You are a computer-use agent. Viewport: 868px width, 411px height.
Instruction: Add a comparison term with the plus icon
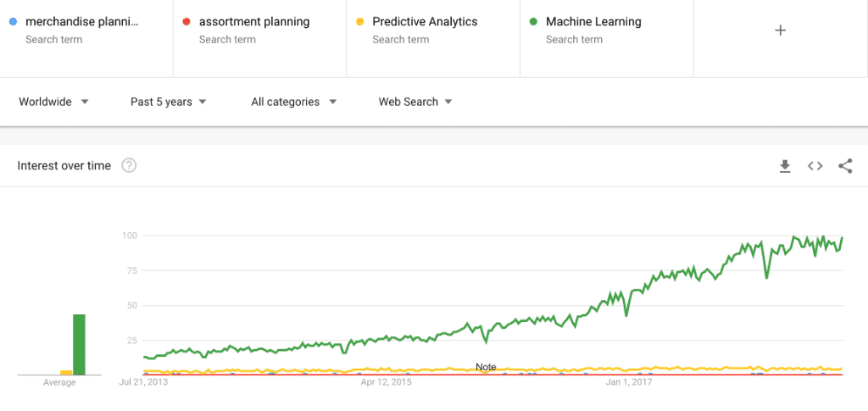(781, 31)
